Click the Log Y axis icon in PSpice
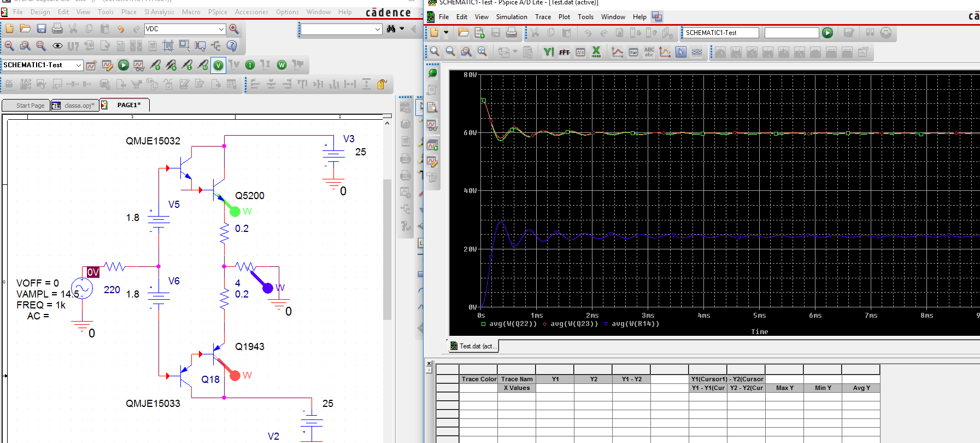This screenshot has width=980, height=443. coord(549,52)
